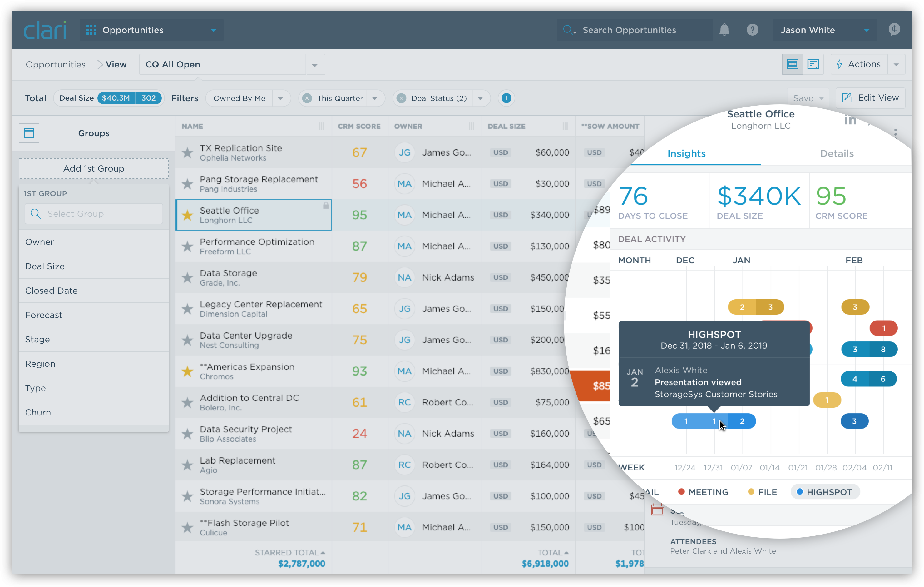Screen dimensions: 924x587
Task: Choose Owner as the first group
Action: pos(94,242)
